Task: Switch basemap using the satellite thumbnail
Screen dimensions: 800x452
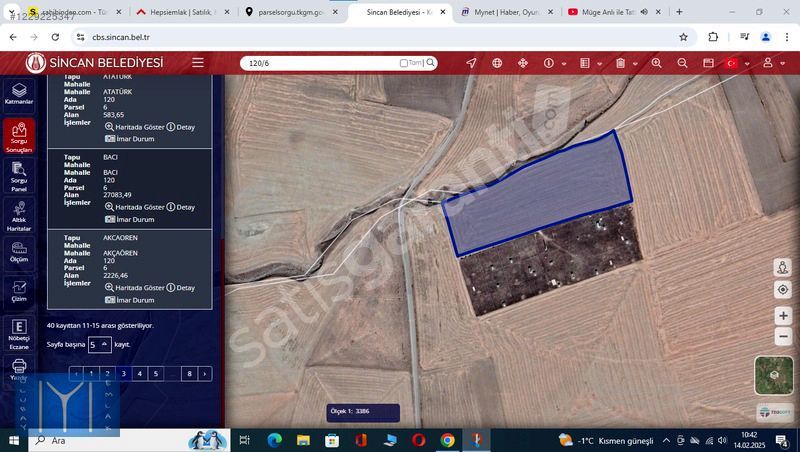Action: point(774,376)
